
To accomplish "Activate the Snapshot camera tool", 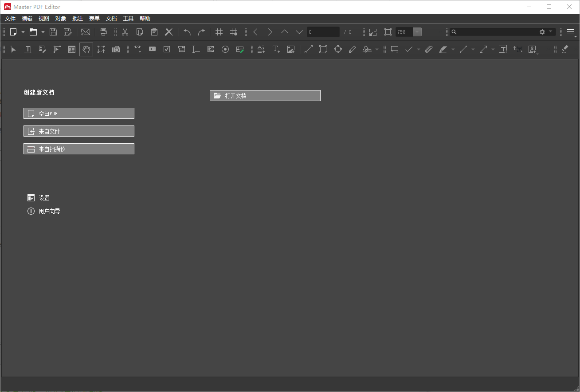I will coord(116,49).
